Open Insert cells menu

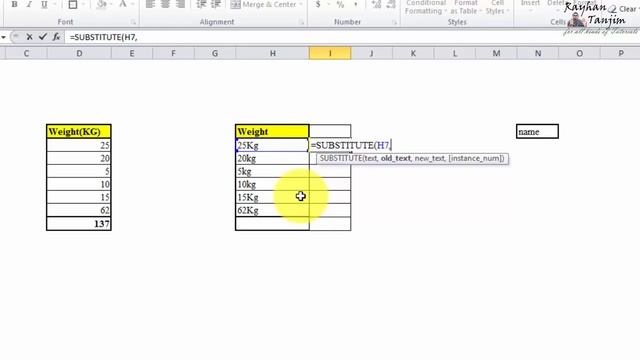[530, 5]
